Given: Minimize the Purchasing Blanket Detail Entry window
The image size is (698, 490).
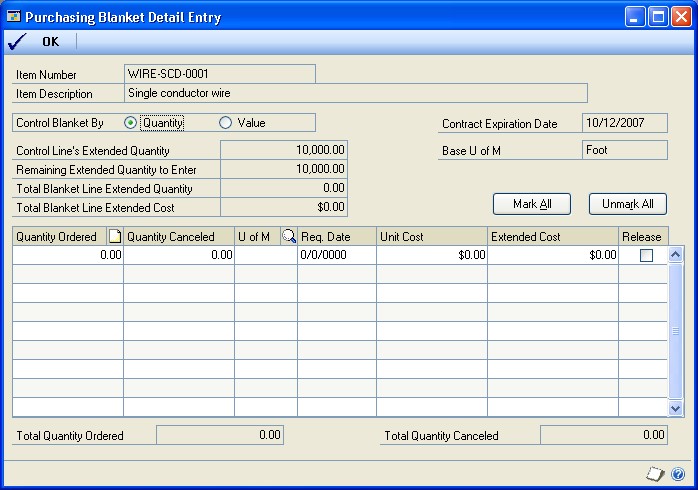Looking at the screenshot, I should [x=635, y=17].
